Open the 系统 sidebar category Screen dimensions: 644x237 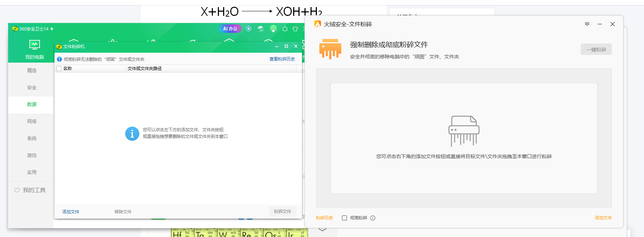(x=32, y=138)
